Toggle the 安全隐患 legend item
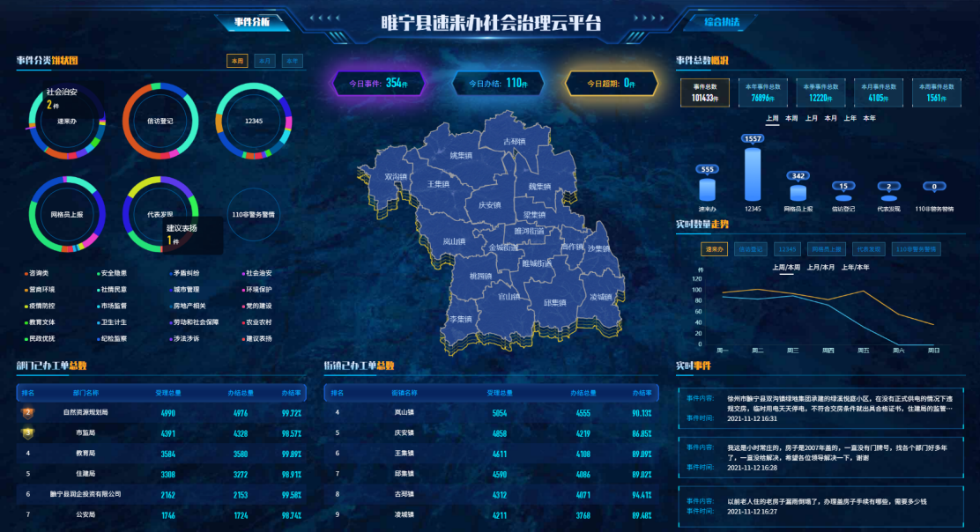Viewport: 980px width, 532px height. [x=114, y=273]
